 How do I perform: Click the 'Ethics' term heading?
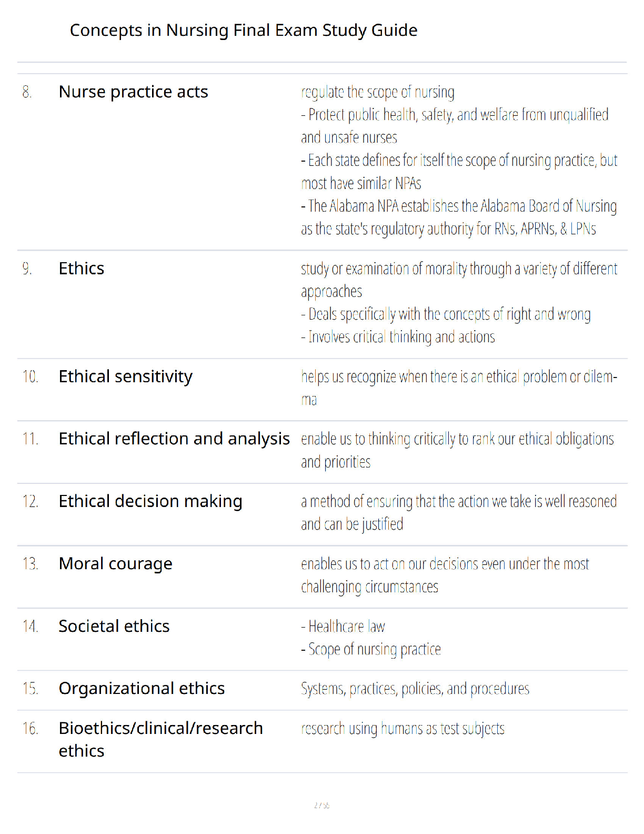[82, 269]
